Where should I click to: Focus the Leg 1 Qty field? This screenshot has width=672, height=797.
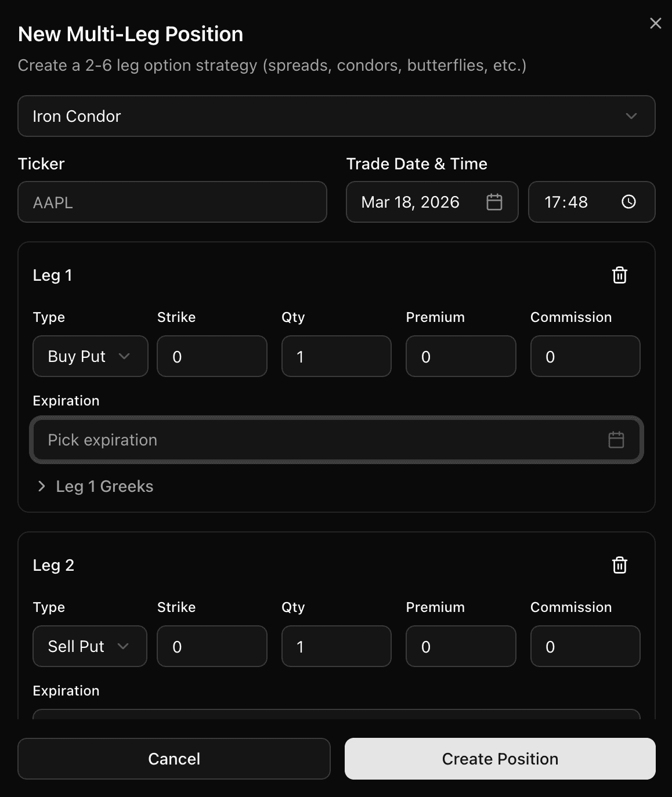pos(336,356)
